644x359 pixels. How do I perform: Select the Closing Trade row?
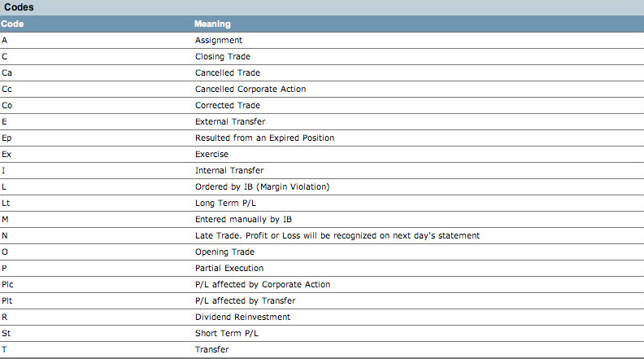322,57
